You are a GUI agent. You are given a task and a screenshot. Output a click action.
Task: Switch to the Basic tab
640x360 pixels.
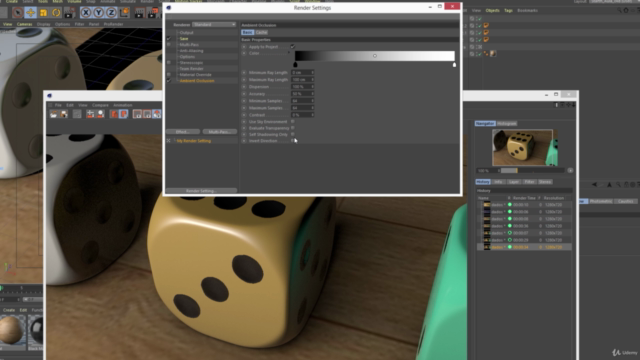pos(247,32)
